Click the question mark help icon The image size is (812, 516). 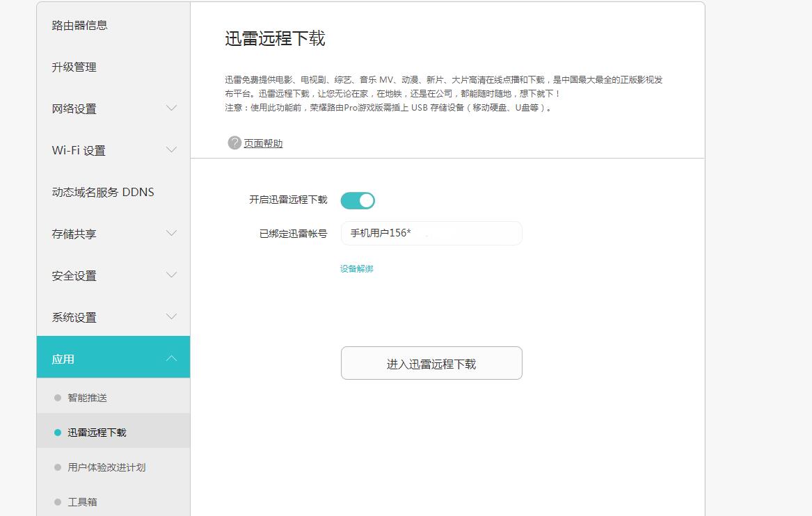234,143
